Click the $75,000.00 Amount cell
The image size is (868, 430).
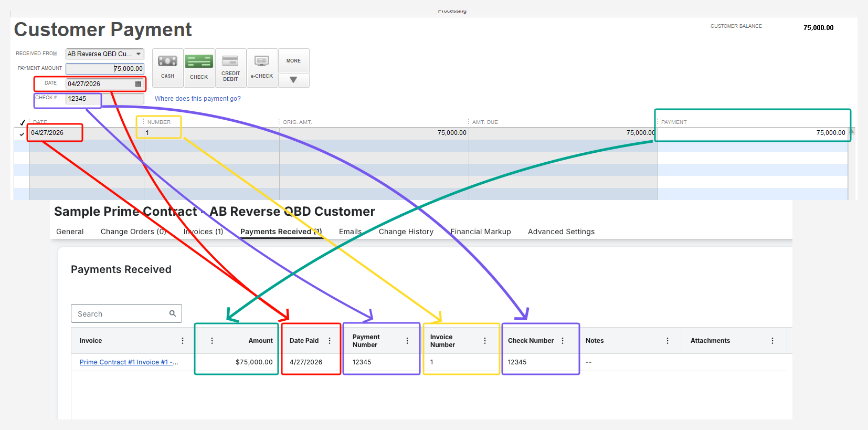(236, 362)
